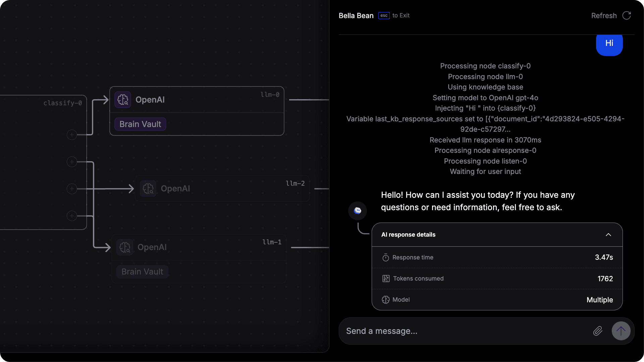The height and width of the screenshot is (362, 644).
Task: Click the bot avatar icon beside the reply
Action: (358, 210)
